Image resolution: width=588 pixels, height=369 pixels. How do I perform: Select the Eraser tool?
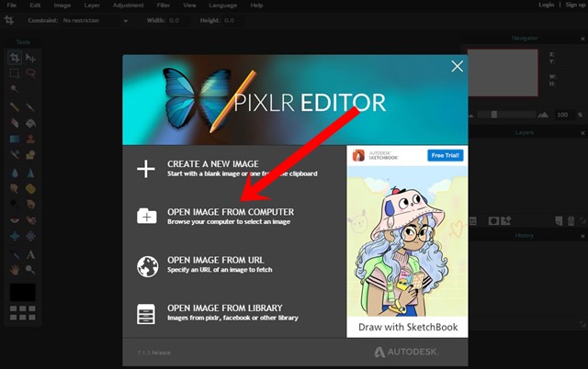click(x=15, y=123)
